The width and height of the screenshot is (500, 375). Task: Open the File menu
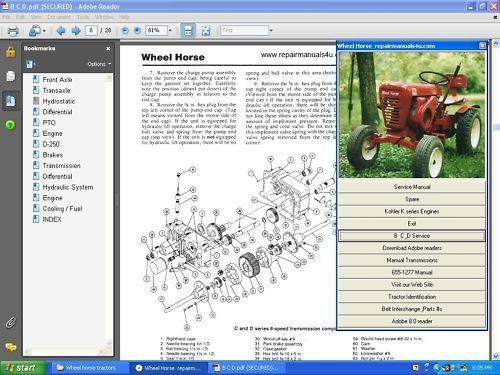click(x=7, y=17)
